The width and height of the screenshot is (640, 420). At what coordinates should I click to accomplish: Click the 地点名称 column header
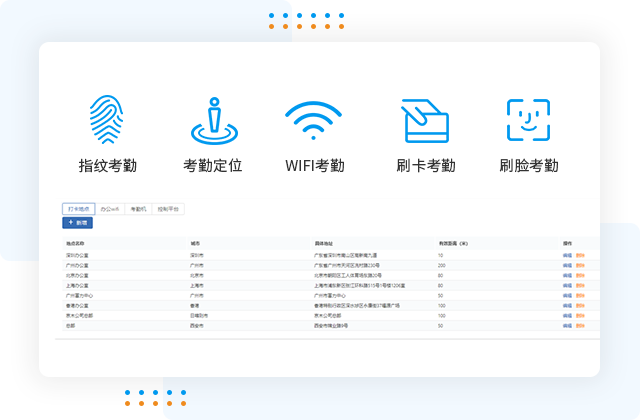coord(77,243)
